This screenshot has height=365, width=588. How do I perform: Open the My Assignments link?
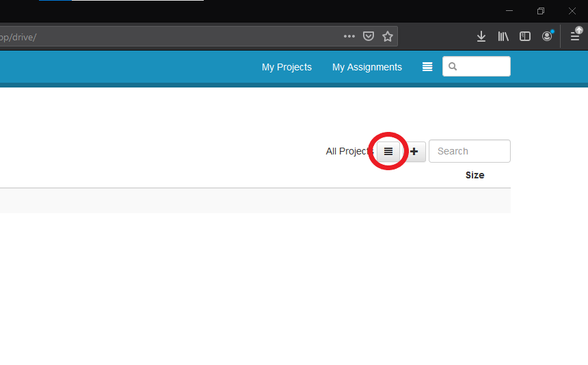pos(367,67)
